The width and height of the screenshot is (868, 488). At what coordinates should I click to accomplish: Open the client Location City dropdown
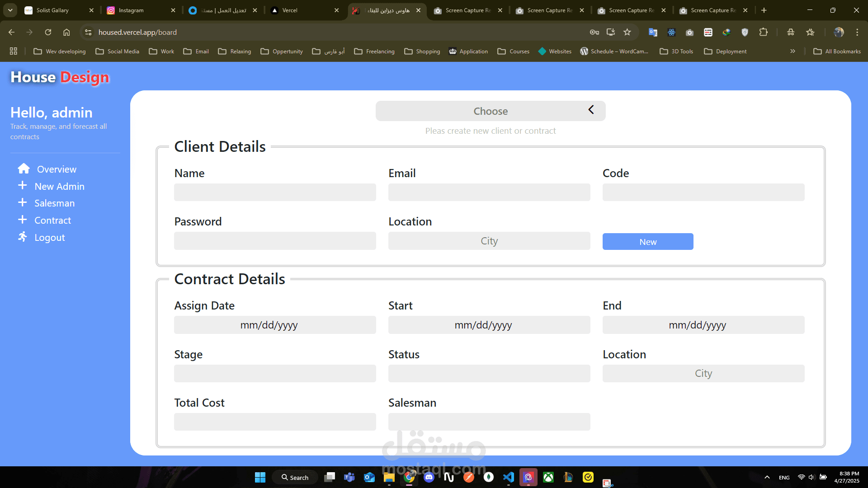pyautogui.click(x=489, y=241)
